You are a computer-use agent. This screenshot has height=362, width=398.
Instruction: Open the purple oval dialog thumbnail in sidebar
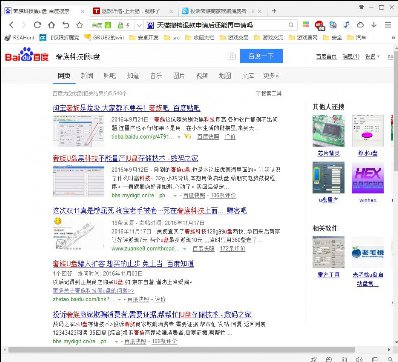coord(368,131)
